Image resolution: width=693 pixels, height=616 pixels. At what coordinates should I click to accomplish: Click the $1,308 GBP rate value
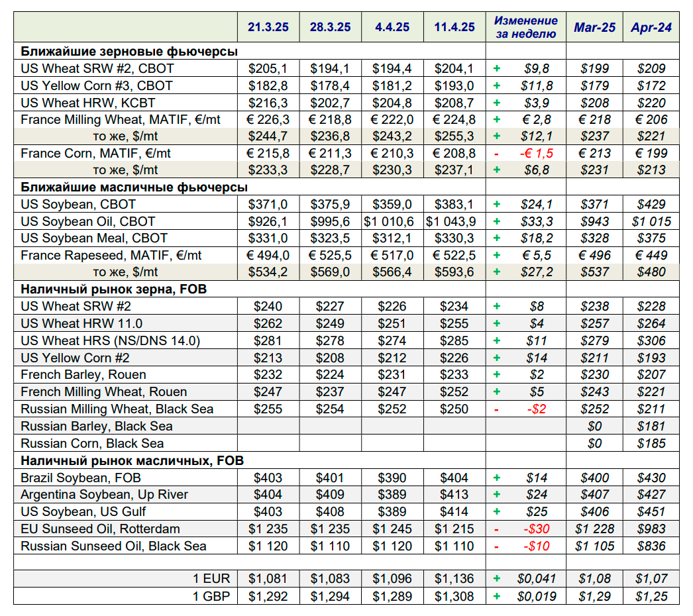(454, 596)
